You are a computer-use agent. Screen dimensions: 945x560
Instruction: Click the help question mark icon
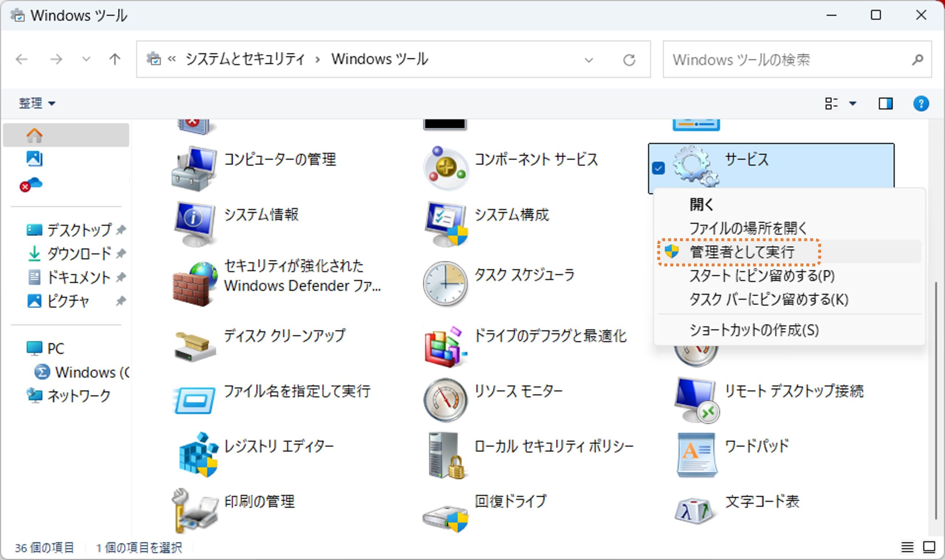coord(921,103)
